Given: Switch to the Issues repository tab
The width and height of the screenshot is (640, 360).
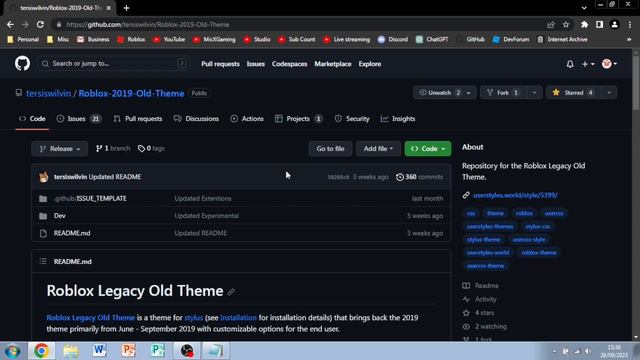Looking at the screenshot, I should (78, 119).
